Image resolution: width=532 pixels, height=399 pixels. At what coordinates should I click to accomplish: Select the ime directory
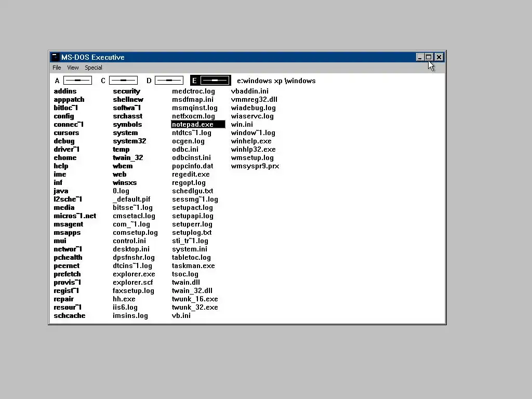(60, 174)
